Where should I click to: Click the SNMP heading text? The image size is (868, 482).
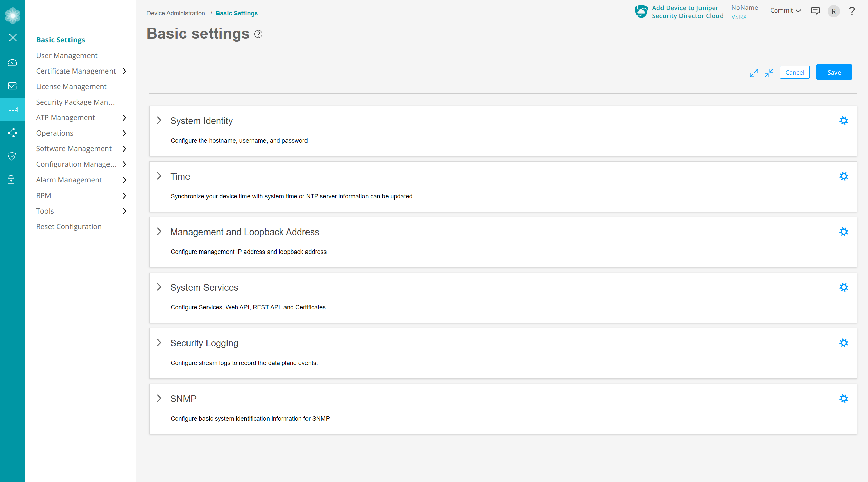[183, 399]
